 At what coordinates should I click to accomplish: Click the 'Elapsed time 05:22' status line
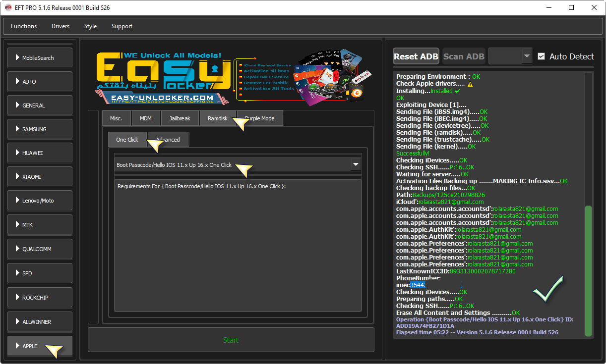477,332
